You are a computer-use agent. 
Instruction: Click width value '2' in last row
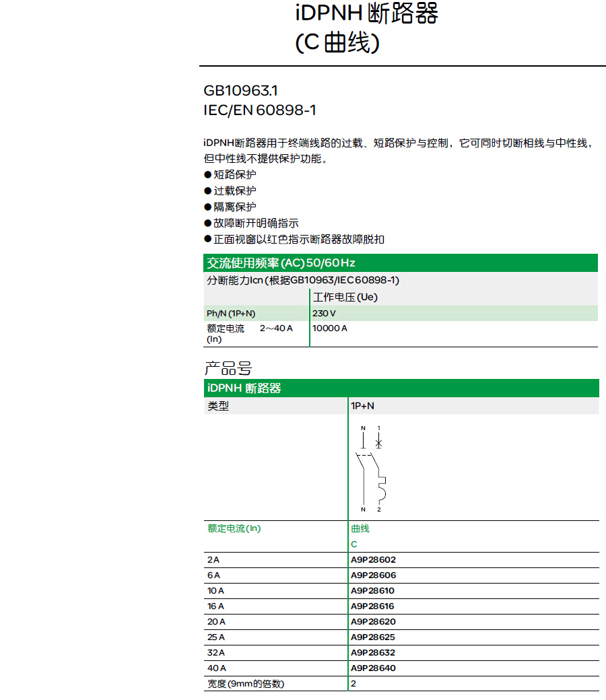click(x=353, y=683)
